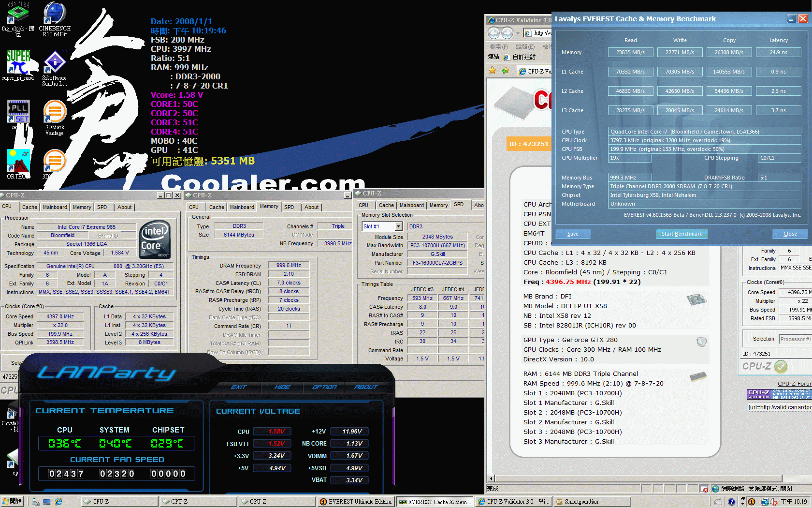The width and height of the screenshot is (812, 508).
Task: Click the L1 Cache Copy value 140553 MB/s
Action: point(729,72)
